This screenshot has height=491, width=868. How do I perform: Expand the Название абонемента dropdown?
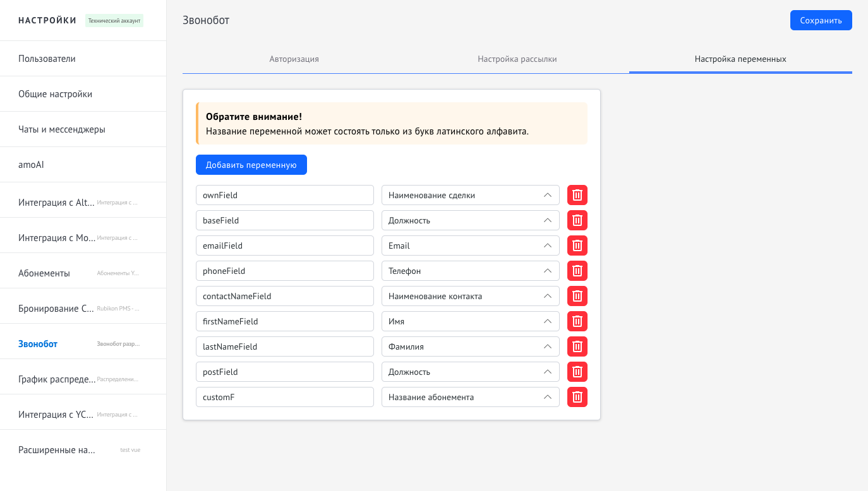click(471, 397)
